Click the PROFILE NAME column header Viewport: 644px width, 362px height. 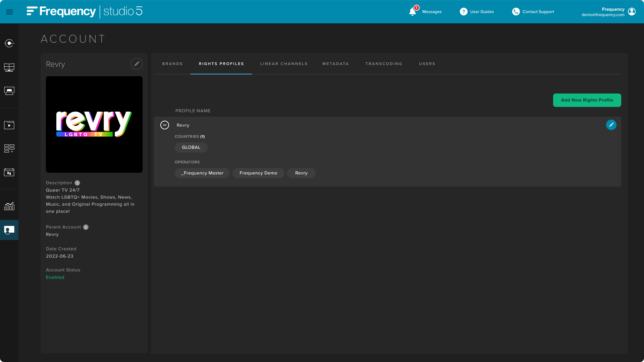[193, 111]
